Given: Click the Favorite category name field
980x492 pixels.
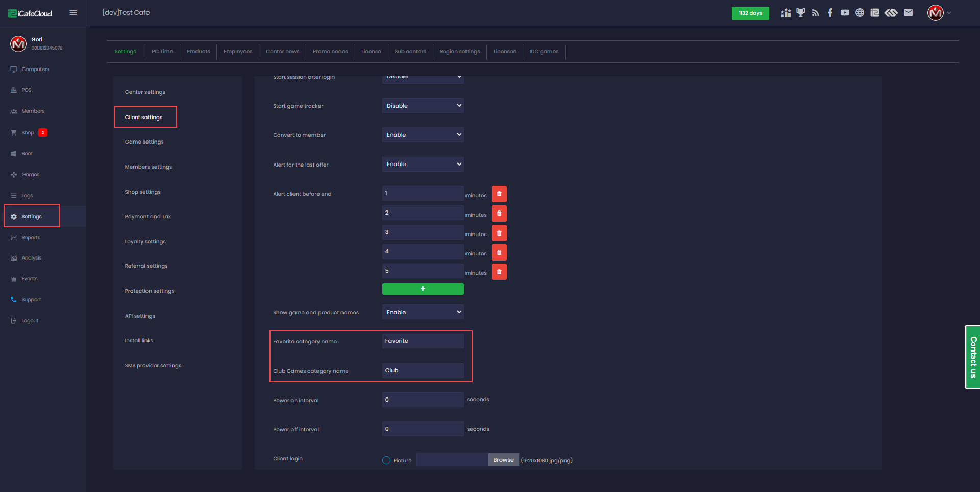Looking at the screenshot, I should coord(423,341).
